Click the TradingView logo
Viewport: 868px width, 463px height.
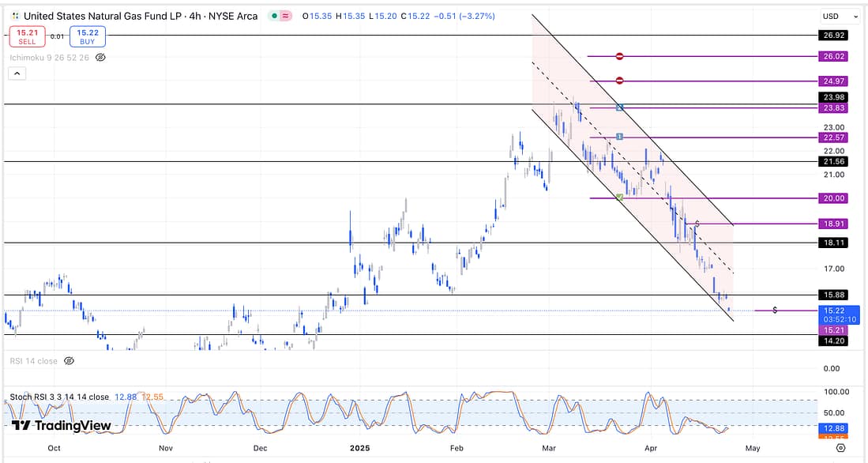61,426
